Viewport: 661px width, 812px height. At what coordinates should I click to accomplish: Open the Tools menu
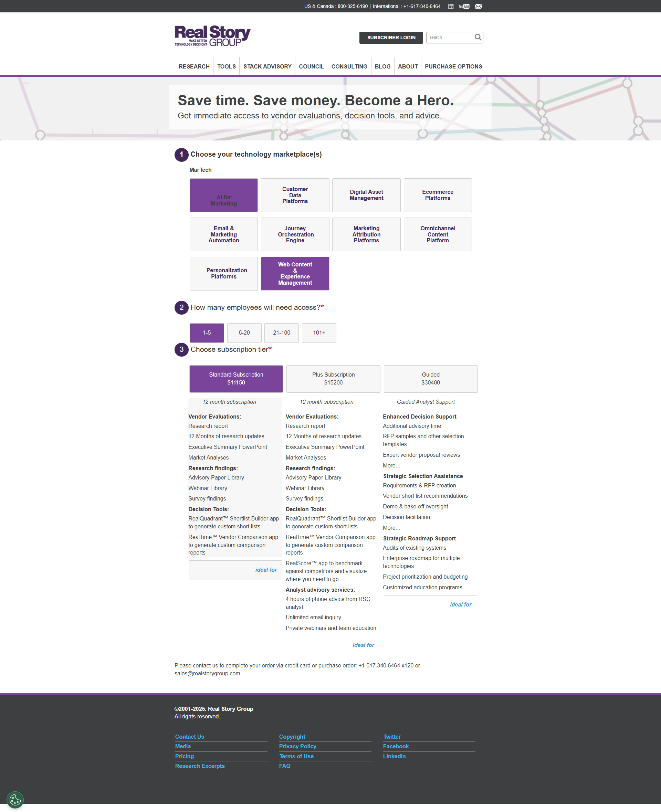[x=227, y=66]
